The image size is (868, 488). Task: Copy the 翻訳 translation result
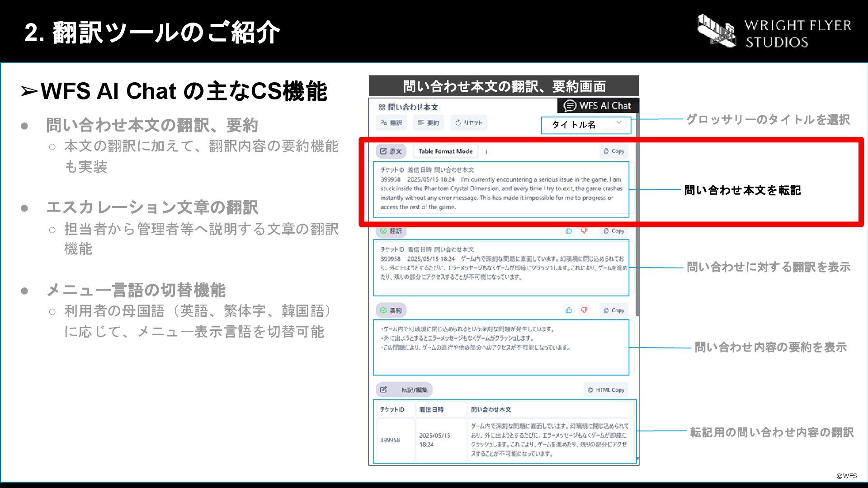click(x=614, y=231)
